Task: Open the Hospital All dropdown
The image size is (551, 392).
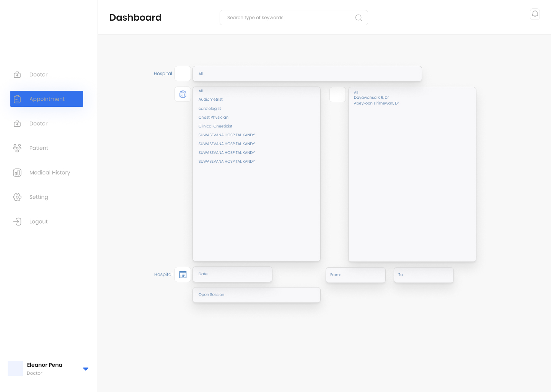Action: tap(307, 73)
